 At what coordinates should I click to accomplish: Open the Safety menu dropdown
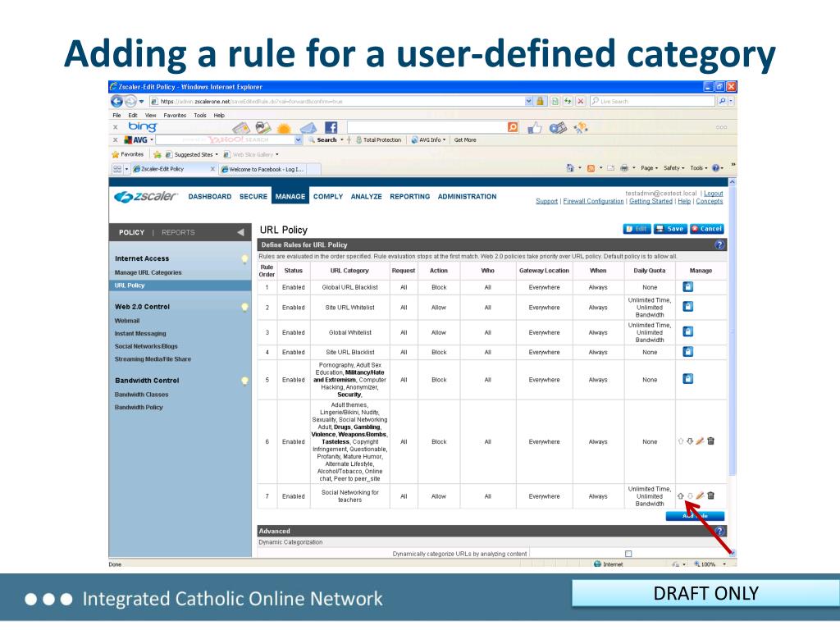tap(674, 168)
